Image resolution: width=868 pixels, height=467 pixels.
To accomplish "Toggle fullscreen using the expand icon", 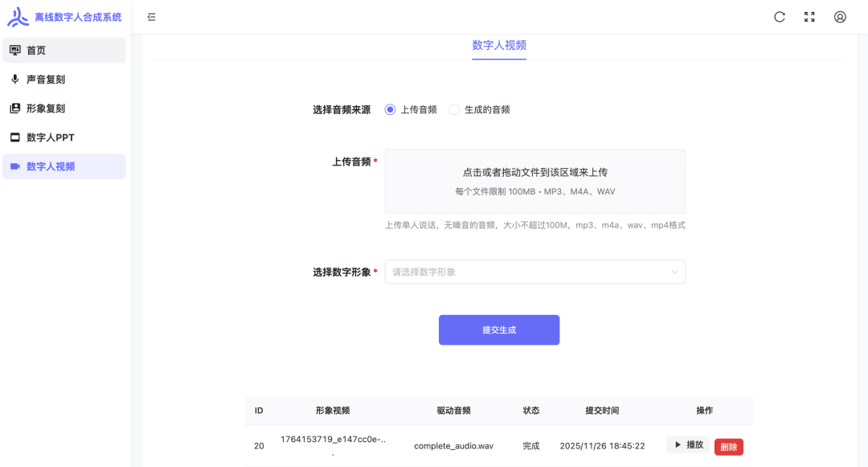I will click(x=809, y=16).
